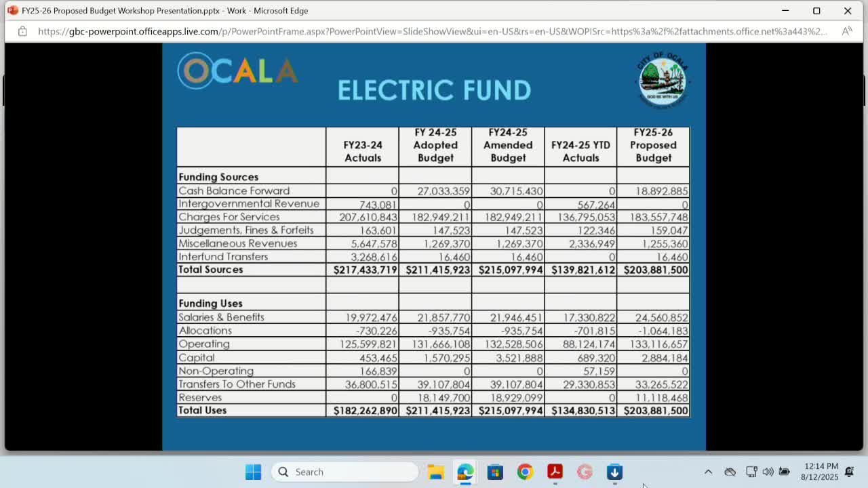
Task: Show hidden system tray icons
Action: click(x=708, y=472)
